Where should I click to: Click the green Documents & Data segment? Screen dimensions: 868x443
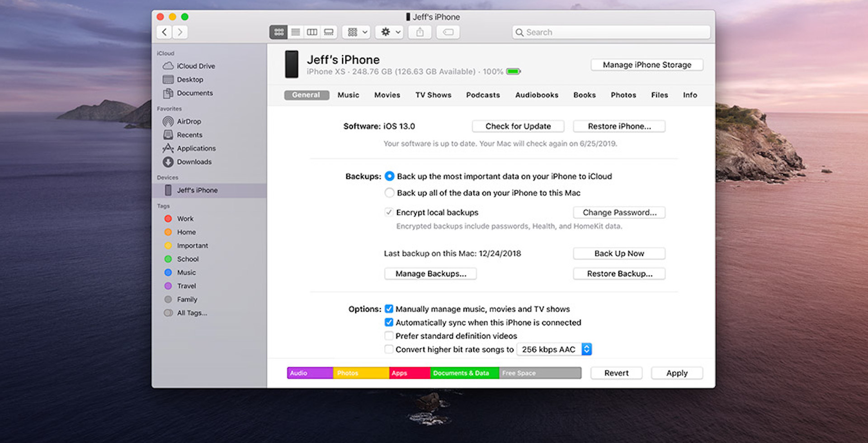[x=465, y=373]
